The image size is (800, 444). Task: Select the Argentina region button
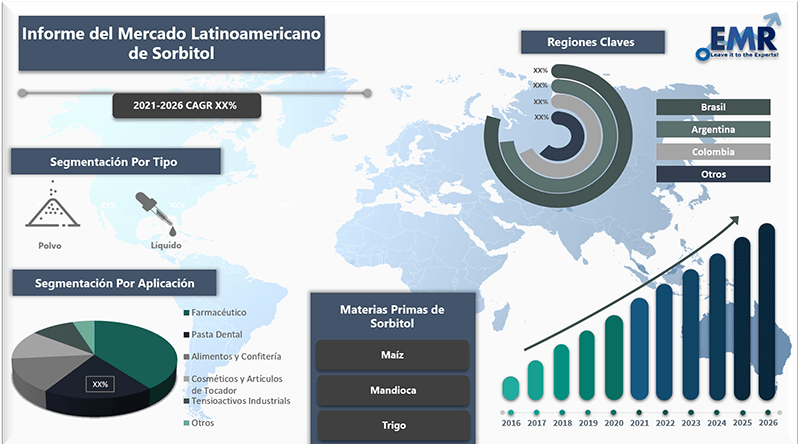click(x=713, y=129)
